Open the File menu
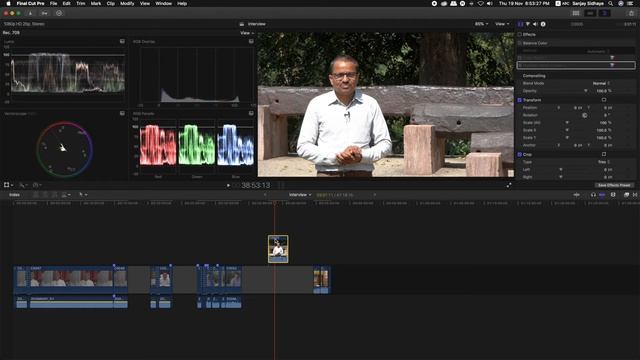640x360 pixels. tap(53, 3)
